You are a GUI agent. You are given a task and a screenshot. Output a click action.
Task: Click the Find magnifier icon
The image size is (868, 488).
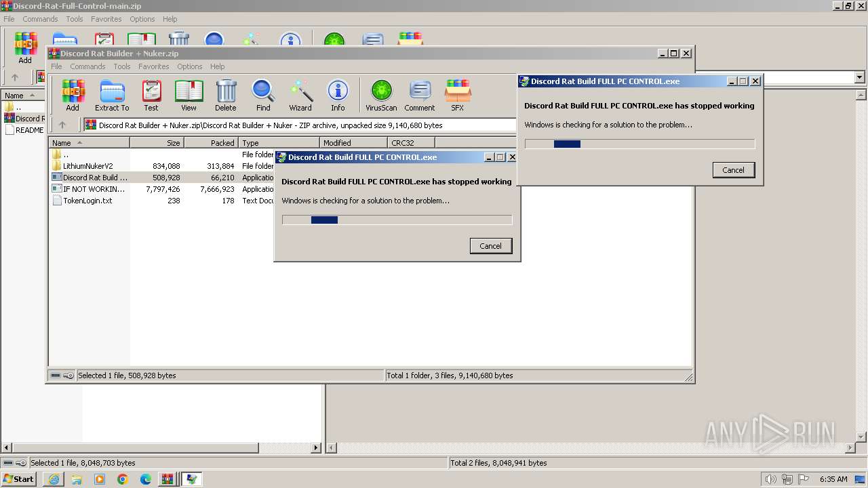pos(263,96)
